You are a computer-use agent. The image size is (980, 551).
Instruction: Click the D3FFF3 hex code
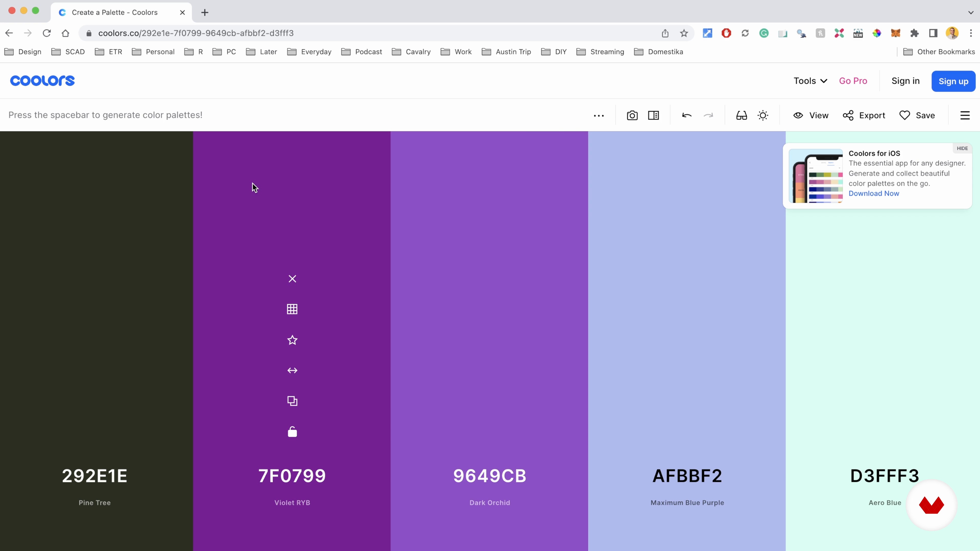(885, 476)
